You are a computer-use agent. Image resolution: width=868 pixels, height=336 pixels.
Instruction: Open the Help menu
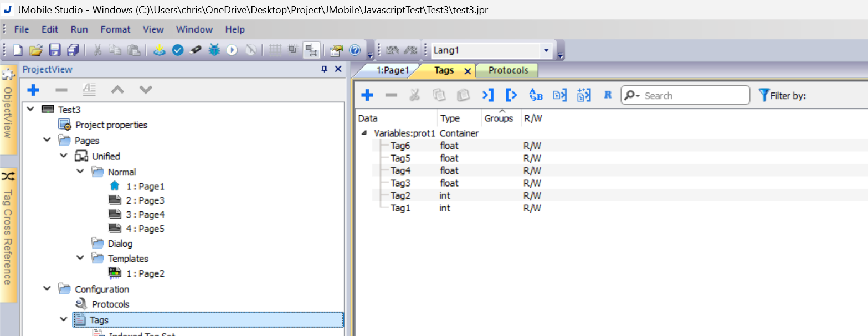point(235,29)
